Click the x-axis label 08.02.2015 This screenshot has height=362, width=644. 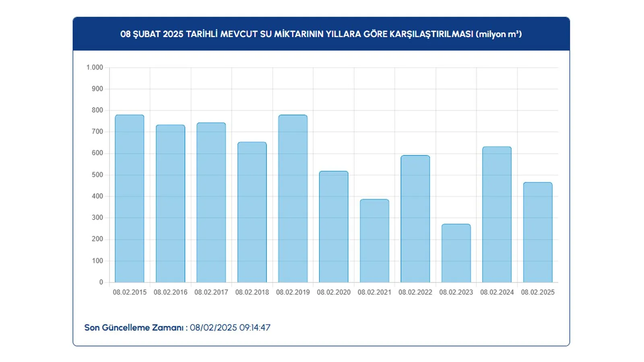[x=130, y=292]
